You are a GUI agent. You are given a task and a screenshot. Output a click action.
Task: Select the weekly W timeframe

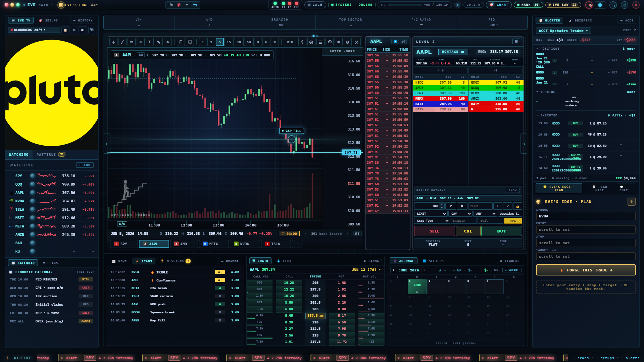266,42
